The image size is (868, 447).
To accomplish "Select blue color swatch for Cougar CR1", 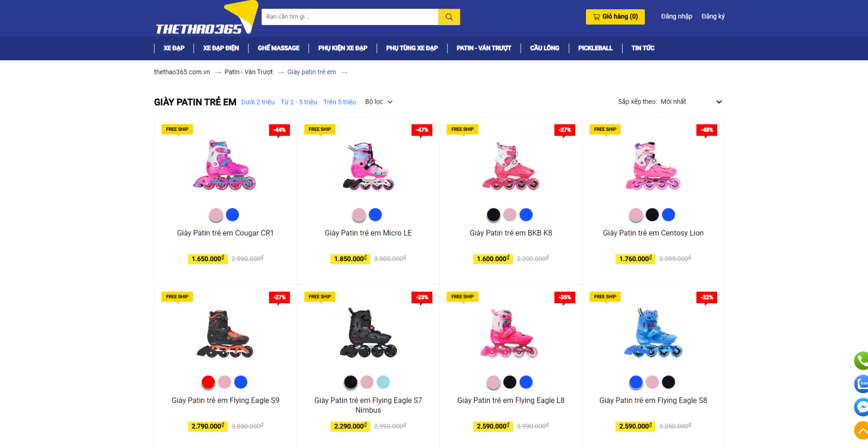I will 232,215.
